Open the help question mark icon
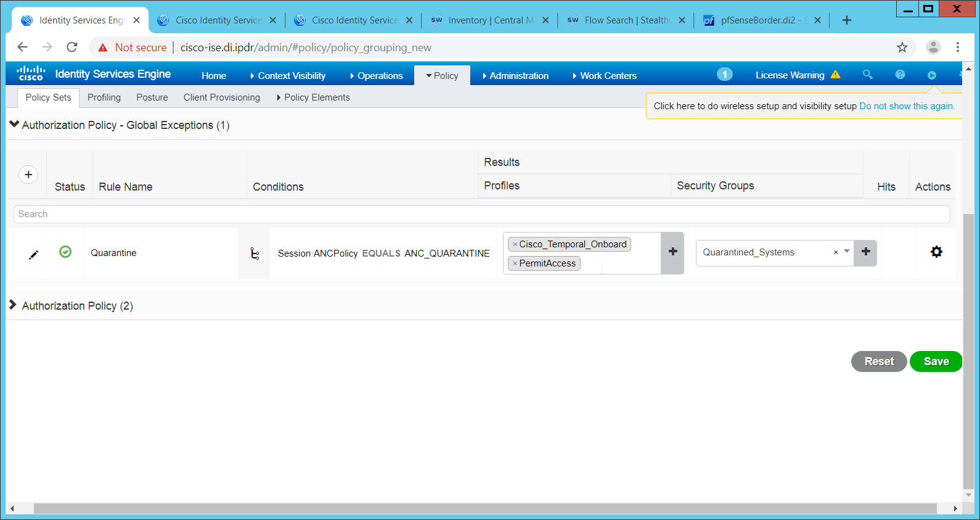 900,75
